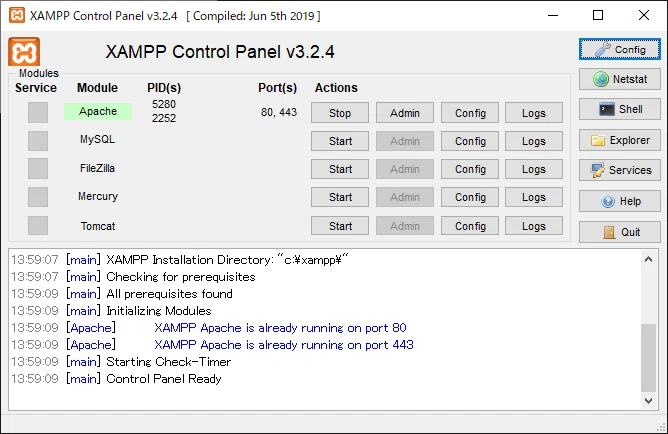Start the FileZilla module
Image resolution: width=668 pixels, height=434 pixels.
pos(340,169)
